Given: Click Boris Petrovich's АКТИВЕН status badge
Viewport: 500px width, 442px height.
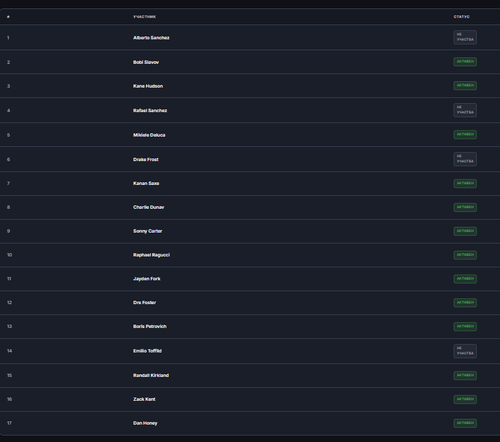Looking at the screenshot, I should [x=465, y=326].
